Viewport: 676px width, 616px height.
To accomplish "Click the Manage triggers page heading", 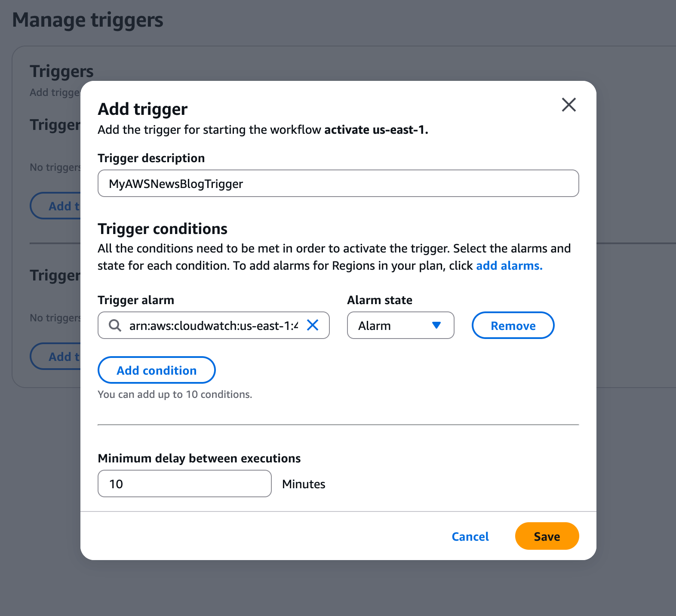I will tap(88, 20).
